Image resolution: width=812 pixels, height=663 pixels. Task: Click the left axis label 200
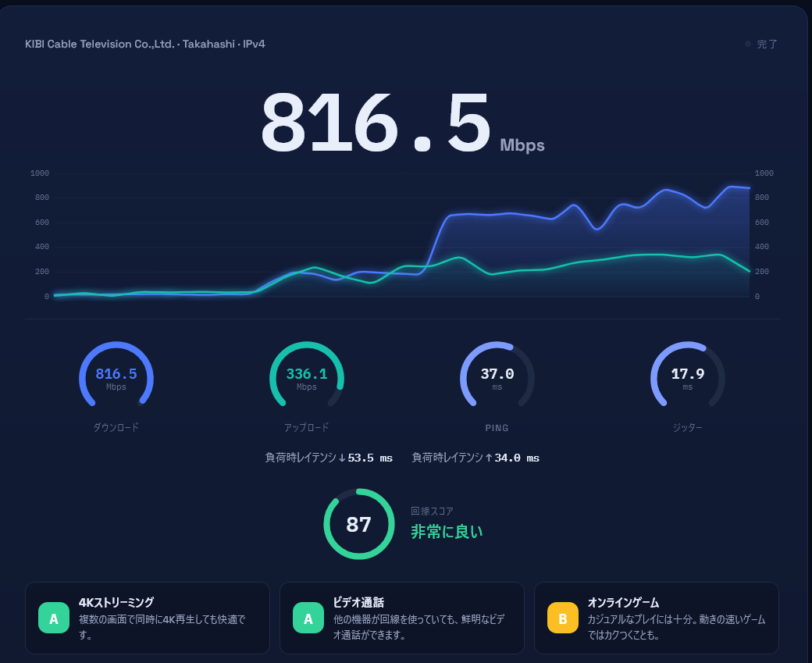(x=42, y=272)
